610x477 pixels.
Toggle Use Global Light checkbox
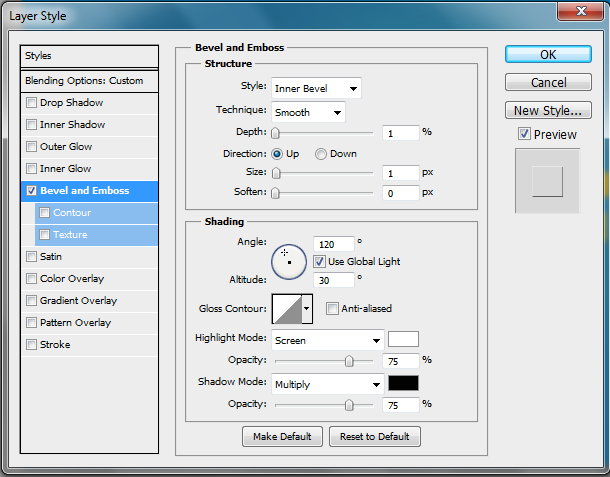(x=320, y=261)
